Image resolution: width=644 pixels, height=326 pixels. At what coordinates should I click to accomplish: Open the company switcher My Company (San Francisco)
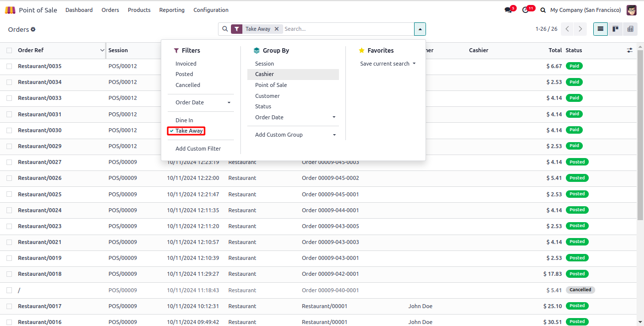tap(586, 10)
